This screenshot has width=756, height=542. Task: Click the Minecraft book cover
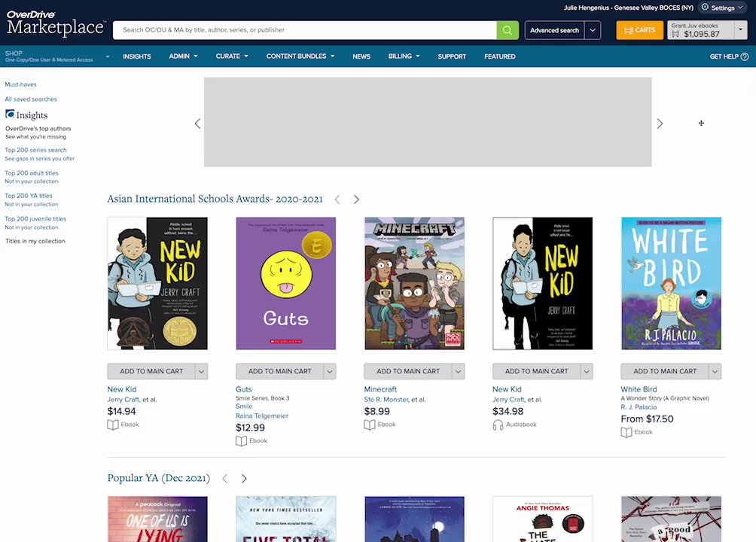(415, 284)
